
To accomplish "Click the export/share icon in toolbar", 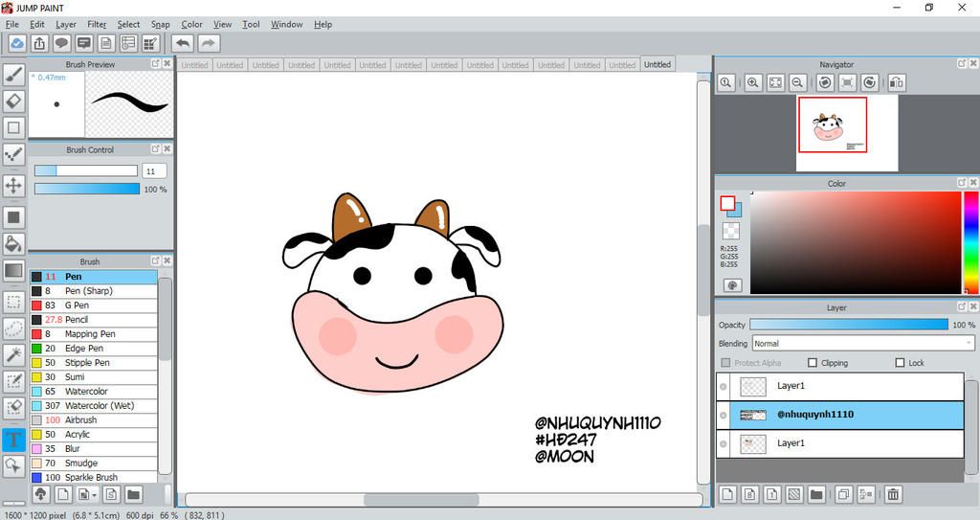I will point(39,43).
